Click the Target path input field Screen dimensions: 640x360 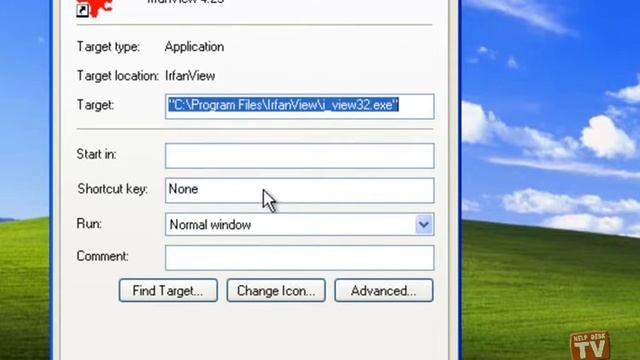coord(300,107)
